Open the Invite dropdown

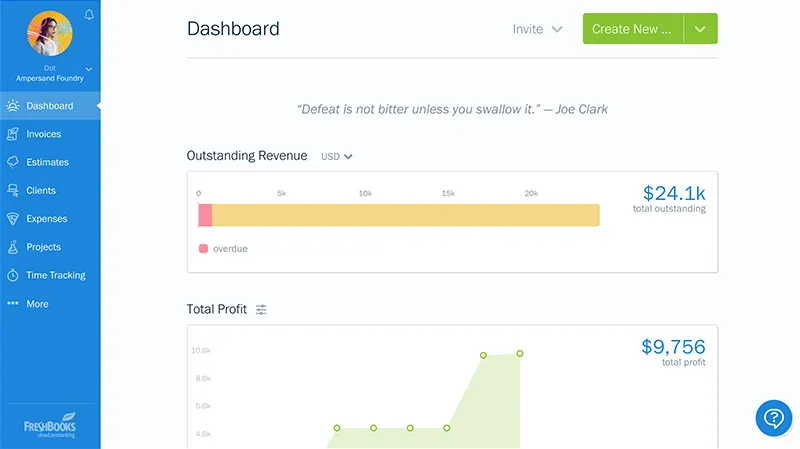click(x=538, y=29)
